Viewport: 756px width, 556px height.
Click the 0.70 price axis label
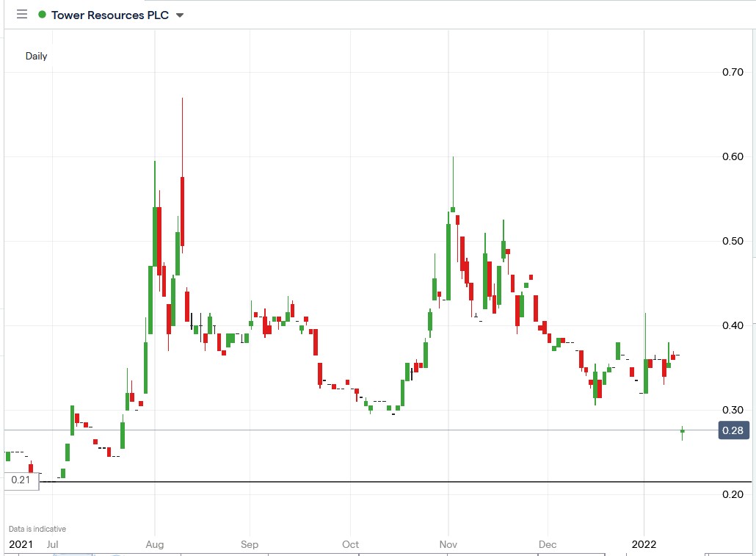point(733,72)
